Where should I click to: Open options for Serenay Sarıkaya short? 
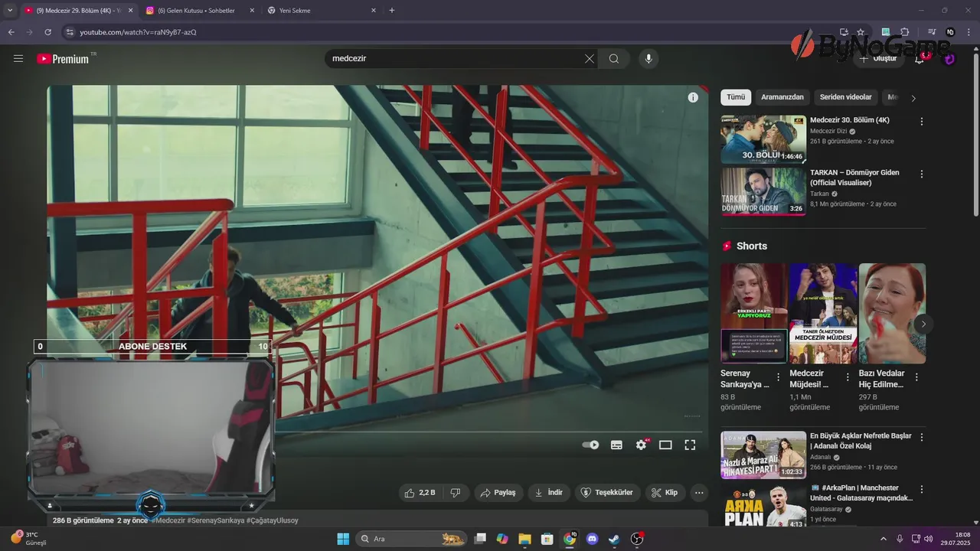779,377
